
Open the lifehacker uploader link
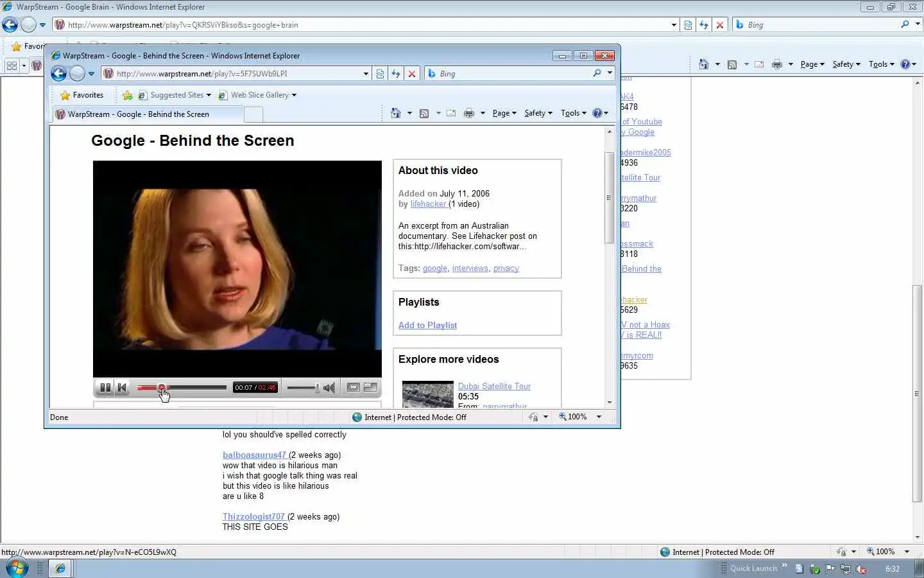tap(428, 204)
